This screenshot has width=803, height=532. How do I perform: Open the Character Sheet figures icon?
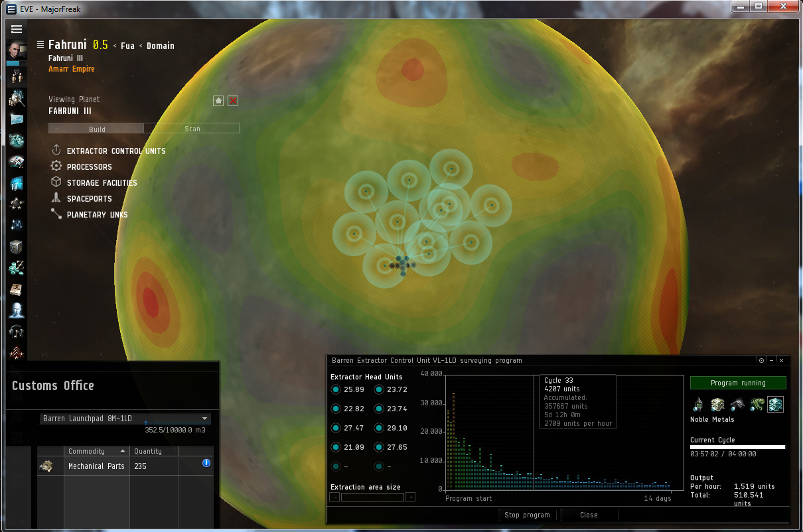click(x=17, y=76)
